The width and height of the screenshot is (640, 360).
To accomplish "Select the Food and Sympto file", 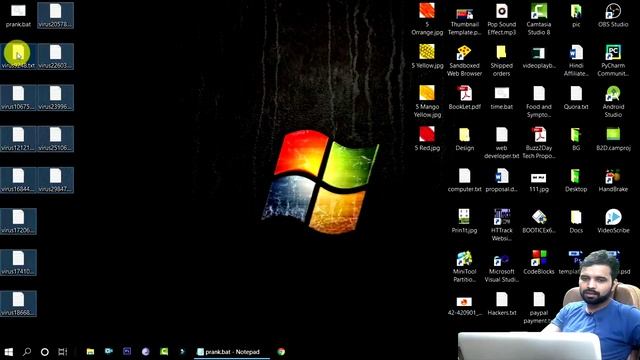I will [x=539, y=102].
